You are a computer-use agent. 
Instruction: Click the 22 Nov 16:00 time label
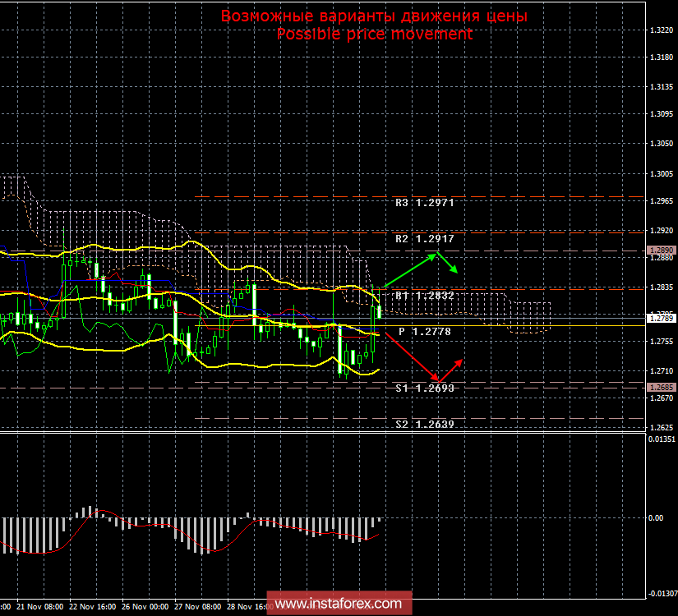pyautogui.click(x=93, y=607)
